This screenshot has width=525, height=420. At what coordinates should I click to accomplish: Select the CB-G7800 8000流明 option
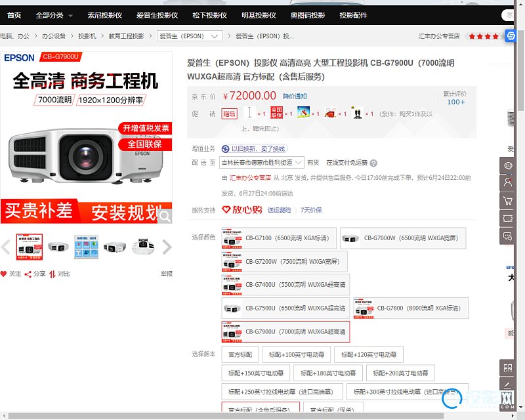point(411,308)
